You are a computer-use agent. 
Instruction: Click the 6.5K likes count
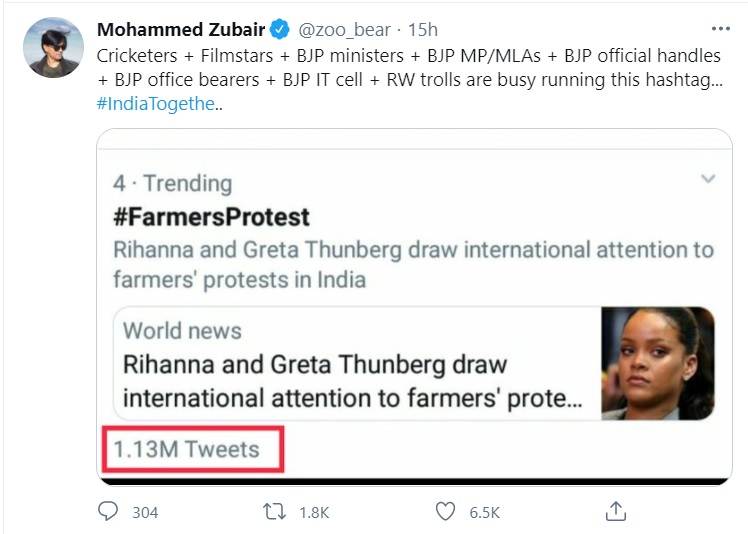coord(485,512)
